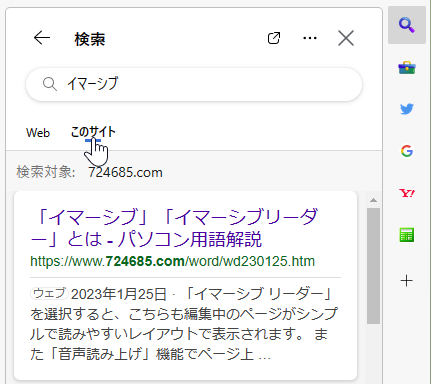Screen dimensions: 431x384
Task: Add a sidebar site with plus icon
Action: [x=407, y=281]
